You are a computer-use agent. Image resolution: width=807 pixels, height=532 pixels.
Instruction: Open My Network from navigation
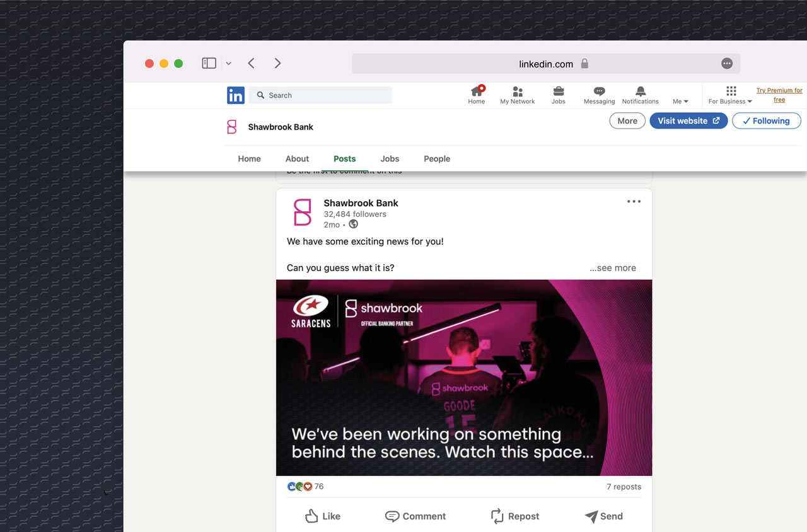tap(517, 95)
